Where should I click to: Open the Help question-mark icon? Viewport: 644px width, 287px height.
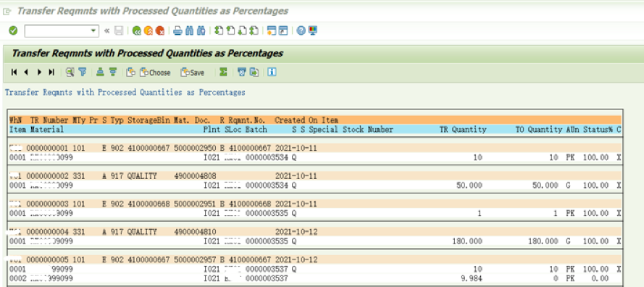tap(301, 31)
